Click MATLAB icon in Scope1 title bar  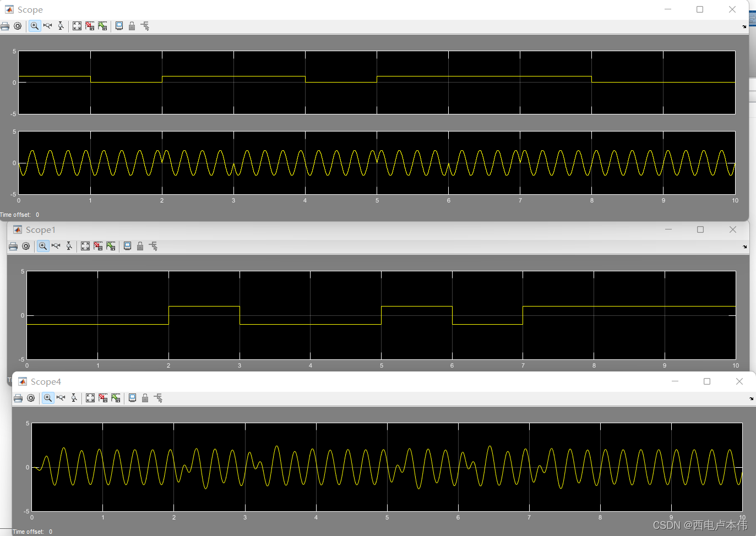[18, 229]
